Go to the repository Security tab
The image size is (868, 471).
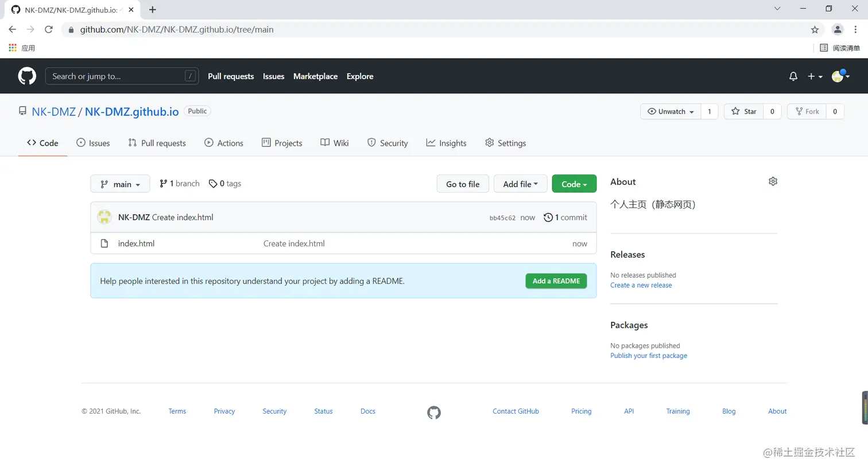click(387, 143)
